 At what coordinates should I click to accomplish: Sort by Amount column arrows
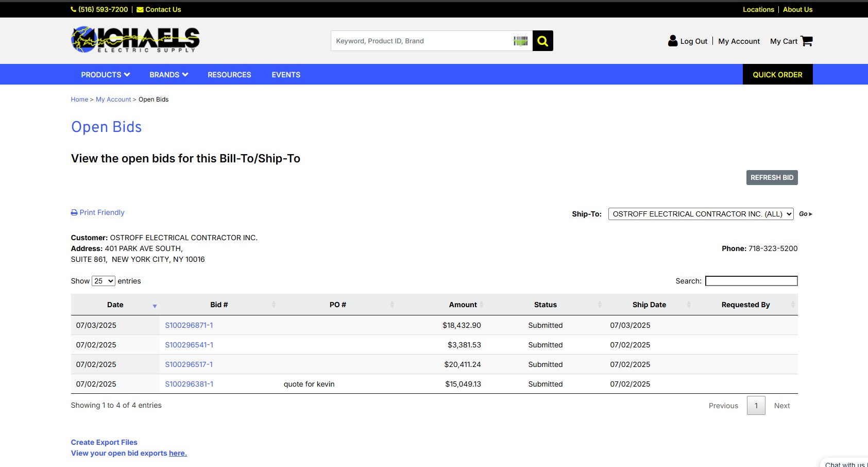(x=482, y=305)
